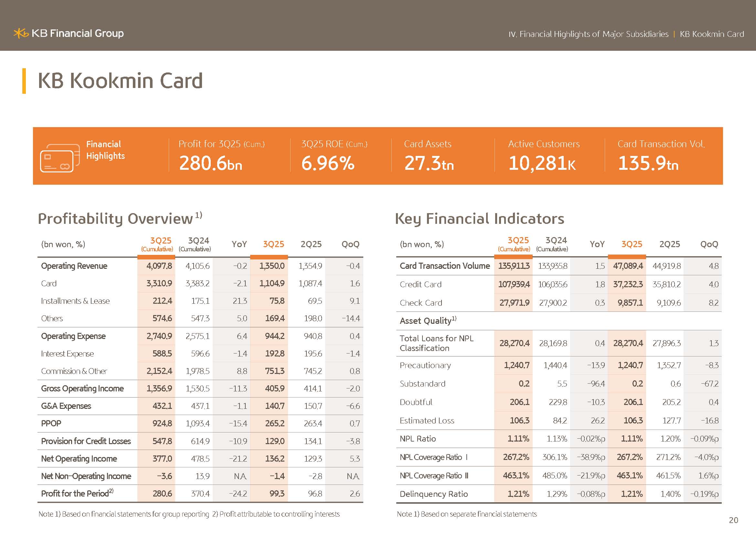The height and width of the screenshot is (535, 756).
Task: Click the Operating Revenue row label
Action: coord(74,266)
